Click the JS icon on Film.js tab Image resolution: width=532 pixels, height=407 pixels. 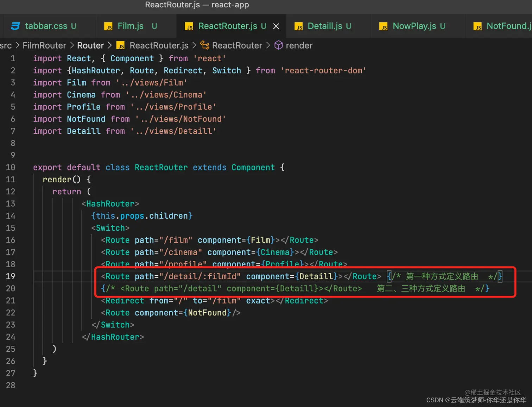pyautogui.click(x=108, y=27)
